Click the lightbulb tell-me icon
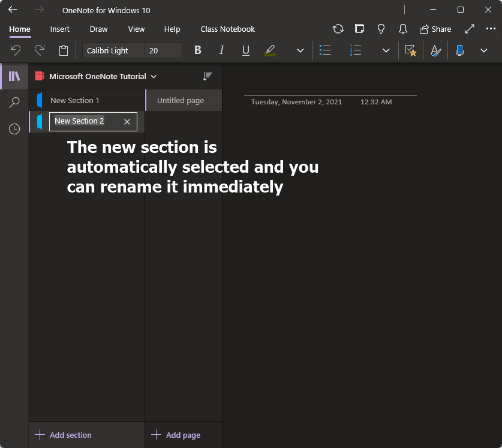Viewport: 502px width, 448px height. tap(381, 29)
